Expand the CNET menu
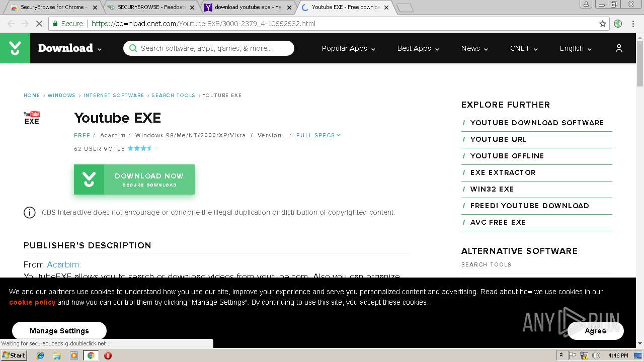The width and height of the screenshot is (644, 362). point(524,48)
